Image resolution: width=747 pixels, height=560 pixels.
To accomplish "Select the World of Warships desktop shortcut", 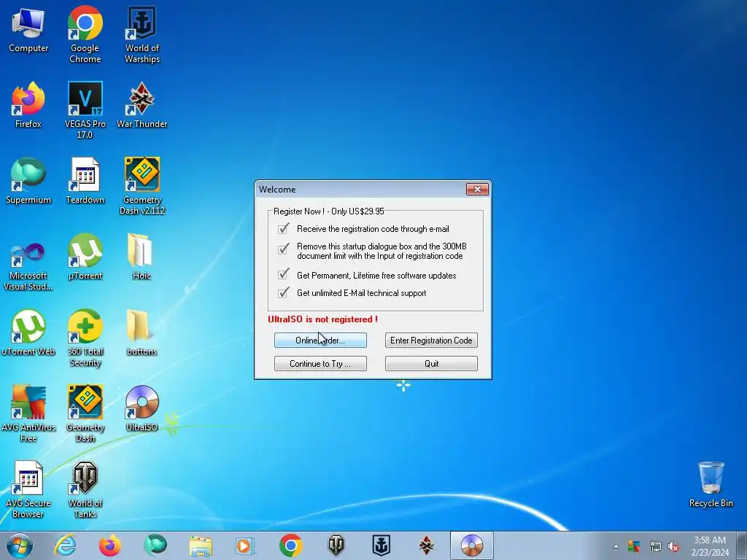I will point(142,34).
